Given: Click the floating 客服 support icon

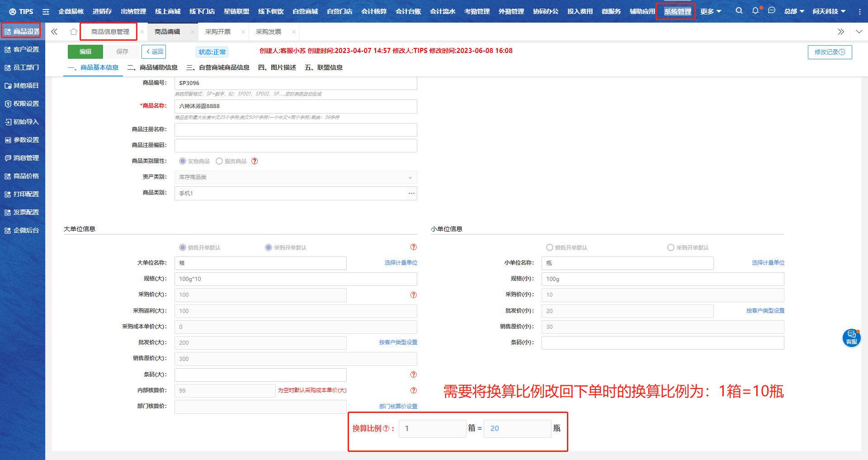Looking at the screenshot, I should pyautogui.click(x=851, y=337).
